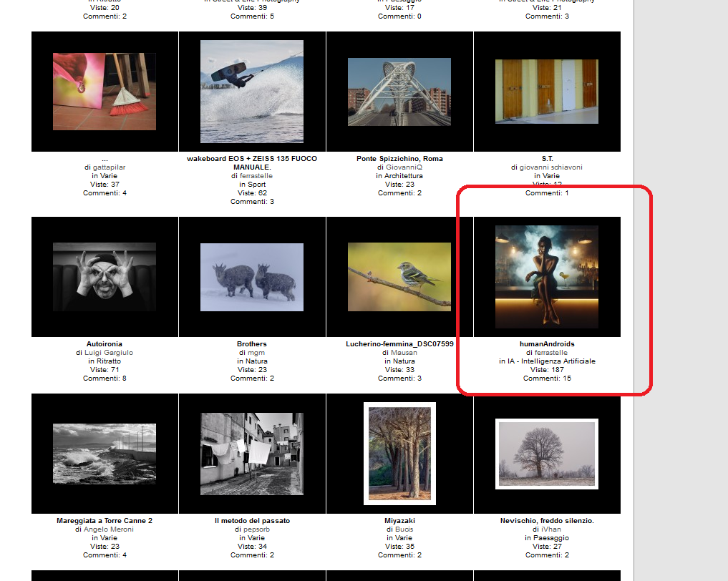
Task: Click the gattapilar author link
Action: 109,167
